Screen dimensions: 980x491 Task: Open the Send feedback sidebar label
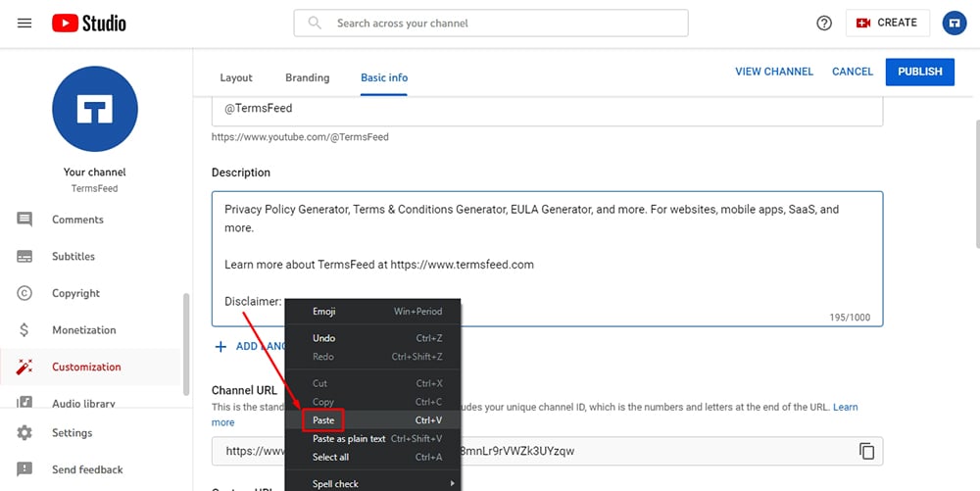[87, 469]
